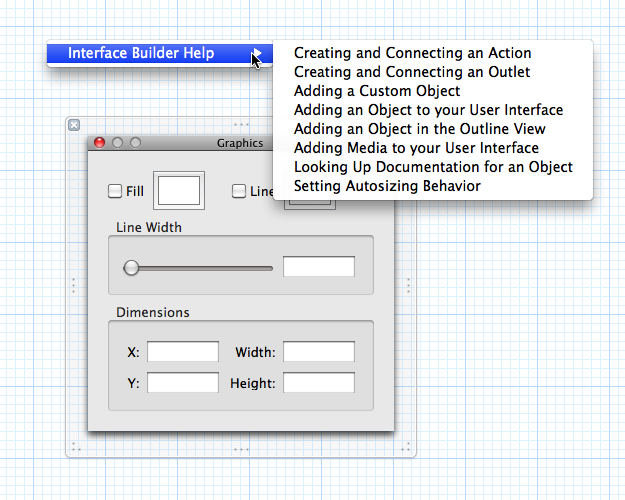625x500 pixels.
Task: Focus the Y dimension input field
Action: tap(183, 383)
